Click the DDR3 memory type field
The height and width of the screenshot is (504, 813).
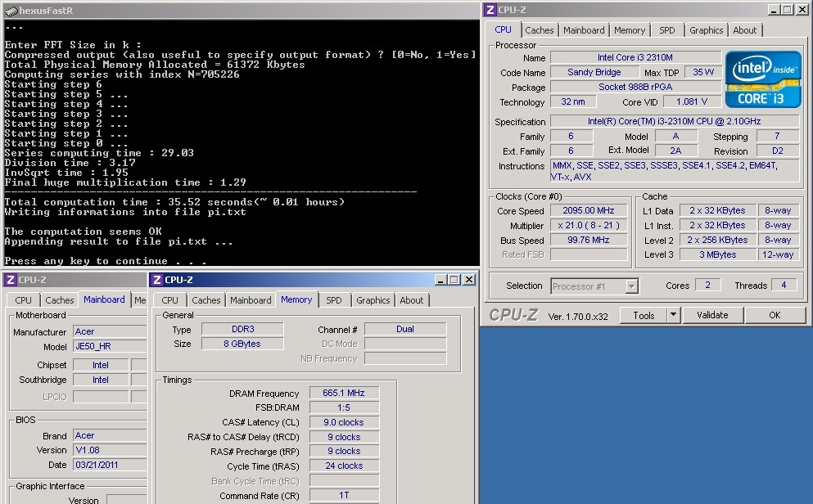pos(242,329)
